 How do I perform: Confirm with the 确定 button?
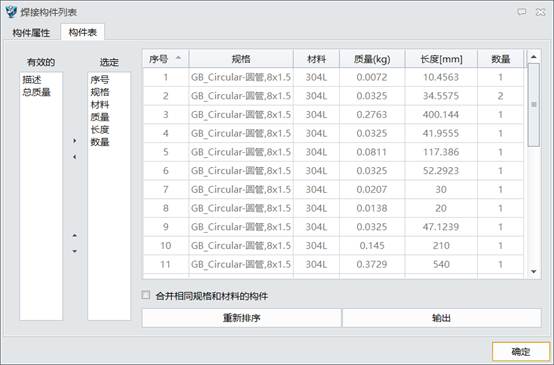[521, 352]
